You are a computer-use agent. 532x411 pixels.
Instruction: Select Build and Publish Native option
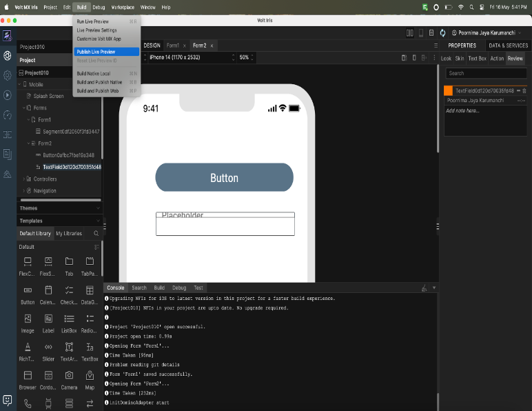pyautogui.click(x=99, y=82)
